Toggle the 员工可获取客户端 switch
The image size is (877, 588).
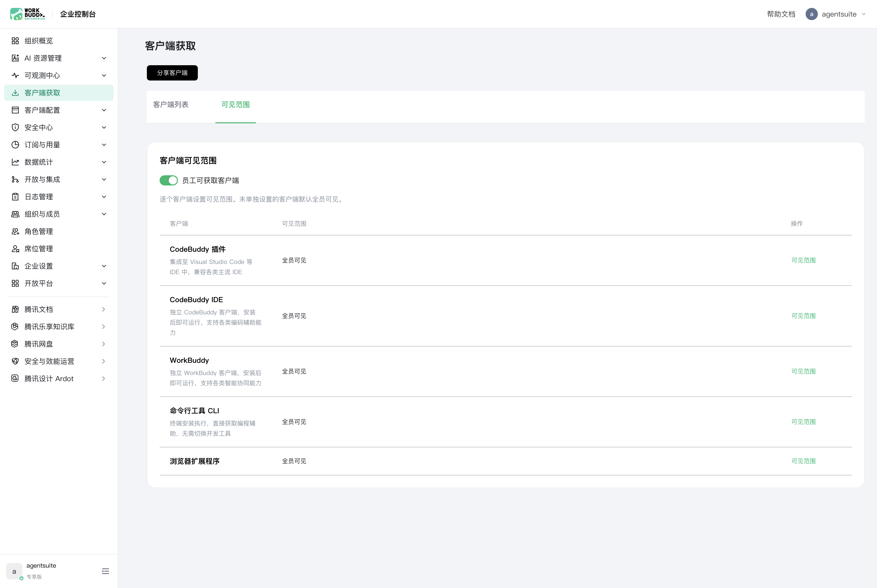tap(169, 180)
